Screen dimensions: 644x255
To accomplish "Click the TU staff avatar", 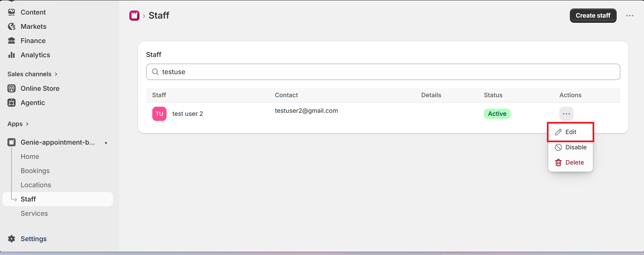I will coord(159,114).
